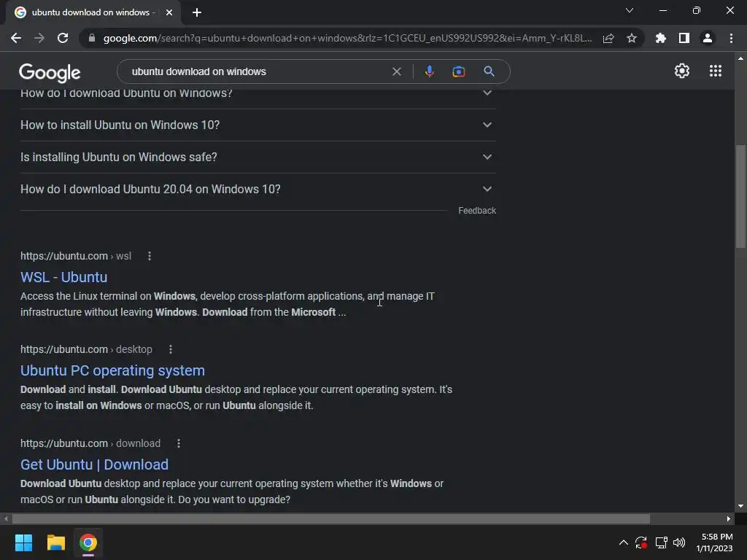Share this page from the address bar
Image resolution: width=747 pixels, height=560 pixels.
coord(608,38)
